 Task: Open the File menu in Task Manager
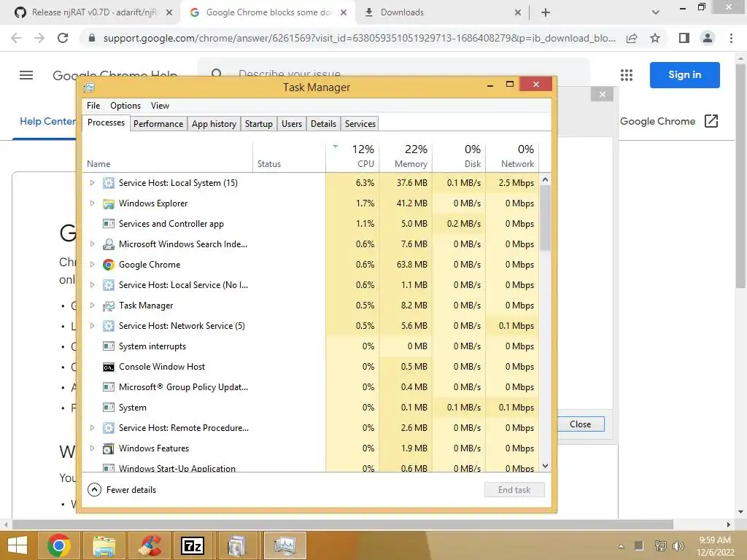coord(93,106)
